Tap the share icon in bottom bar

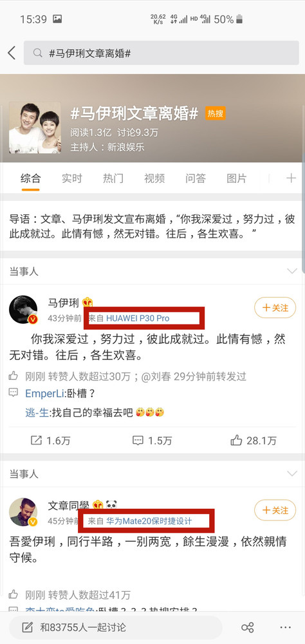click(x=248, y=627)
